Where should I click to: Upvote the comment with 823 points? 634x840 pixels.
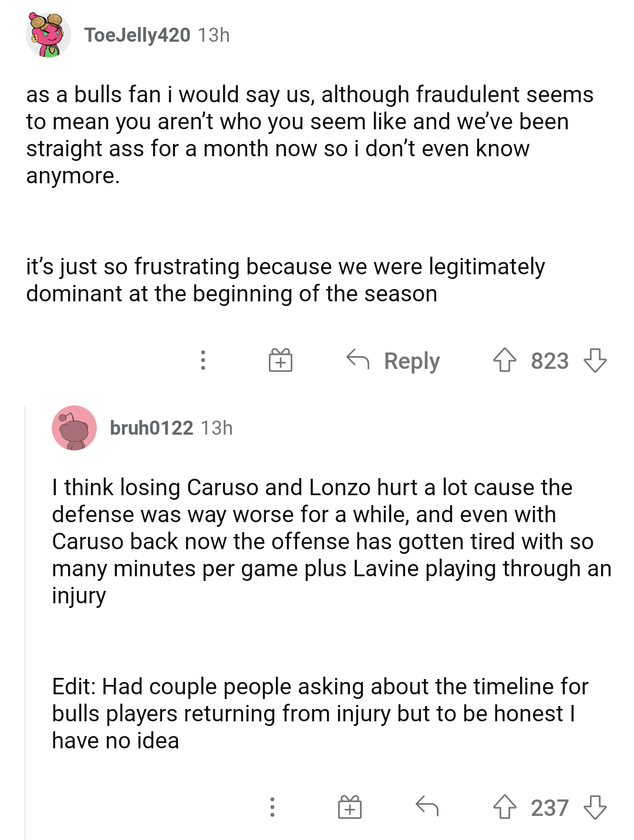pyautogui.click(x=504, y=360)
